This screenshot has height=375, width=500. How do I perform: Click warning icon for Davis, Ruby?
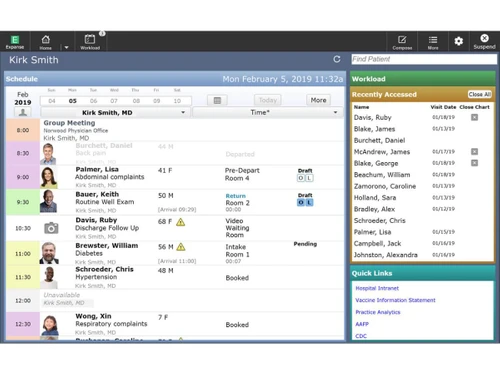[180, 222]
